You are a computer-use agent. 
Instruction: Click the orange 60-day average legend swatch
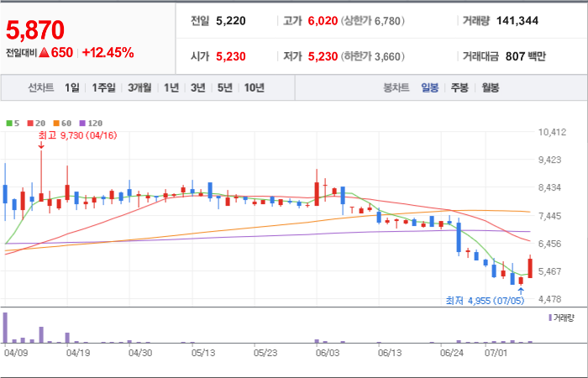(x=56, y=123)
